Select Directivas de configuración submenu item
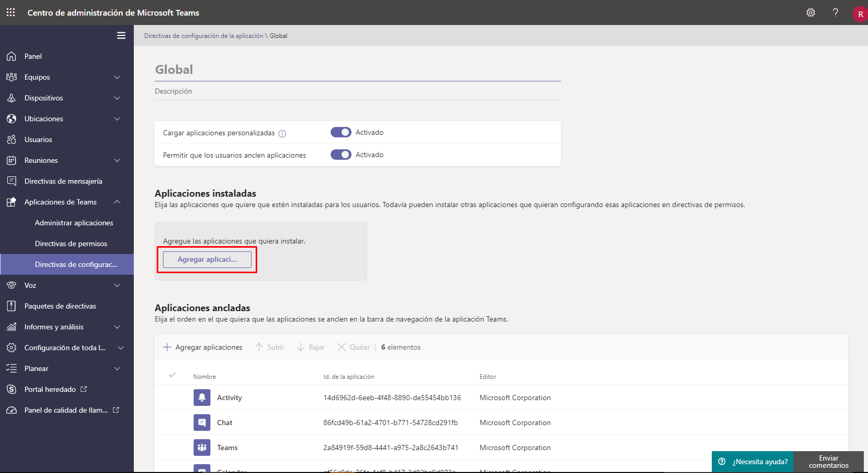The height and width of the screenshot is (473, 868). [67, 264]
